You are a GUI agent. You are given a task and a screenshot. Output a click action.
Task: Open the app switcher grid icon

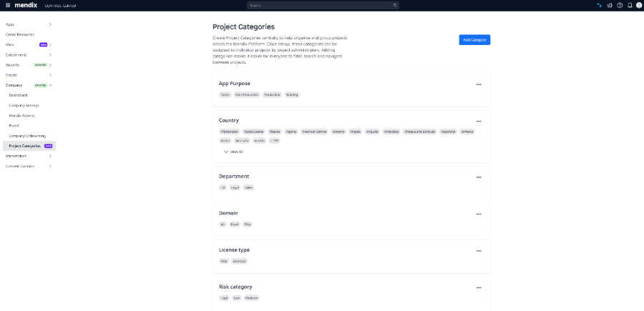8,5
